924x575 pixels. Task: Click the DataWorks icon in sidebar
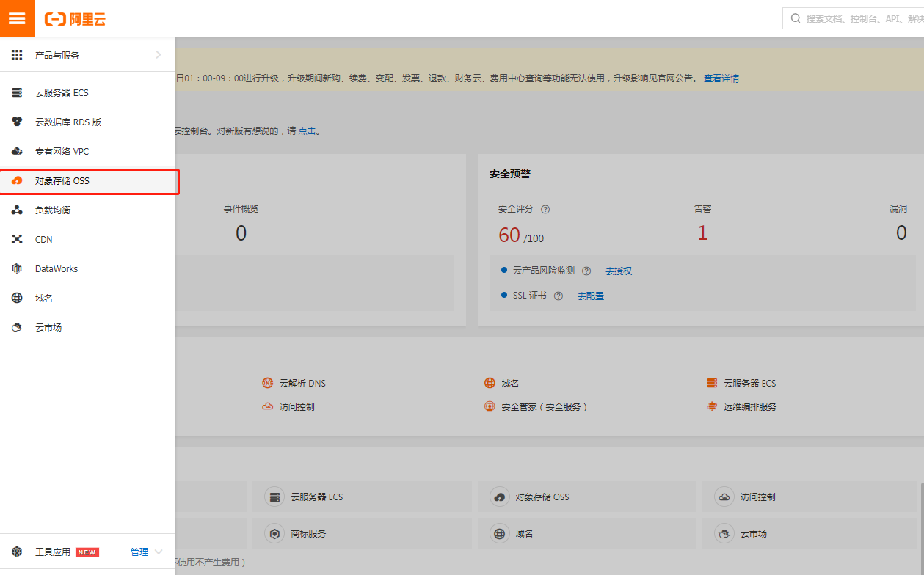[17, 269]
